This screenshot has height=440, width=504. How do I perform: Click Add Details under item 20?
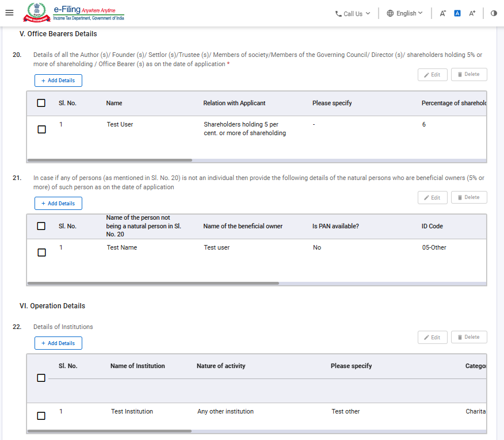pyautogui.click(x=58, y=81)
